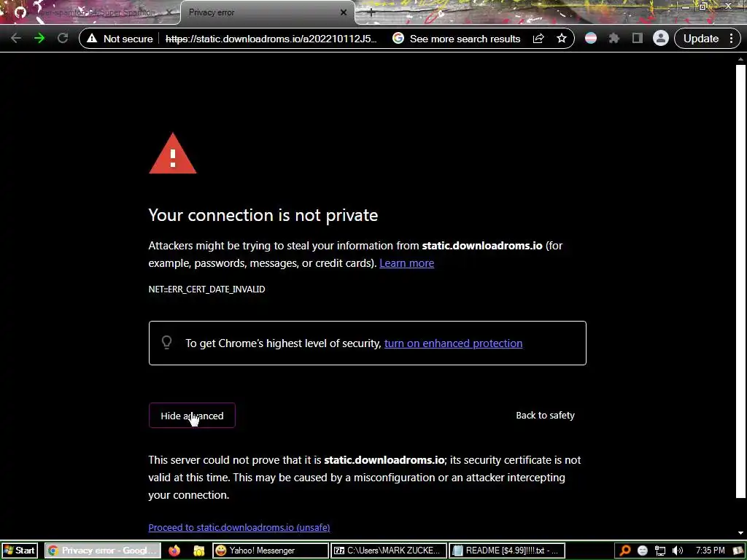Reload the page with the refresh icon
This screenshot has width=747, height=560.
63,39
